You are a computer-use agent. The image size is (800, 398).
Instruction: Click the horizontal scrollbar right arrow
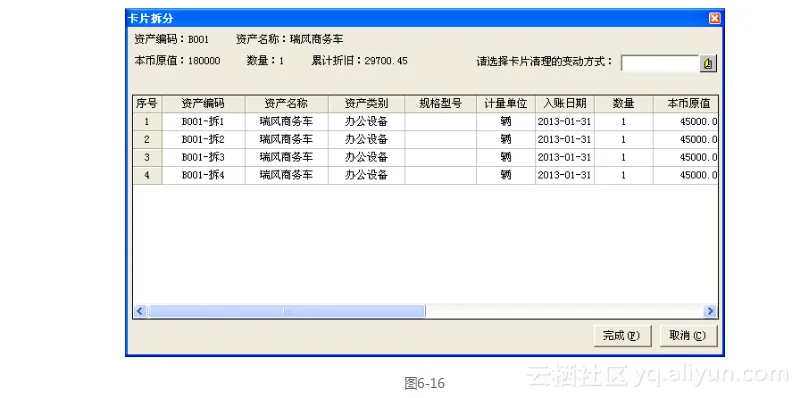pos(710,311)
